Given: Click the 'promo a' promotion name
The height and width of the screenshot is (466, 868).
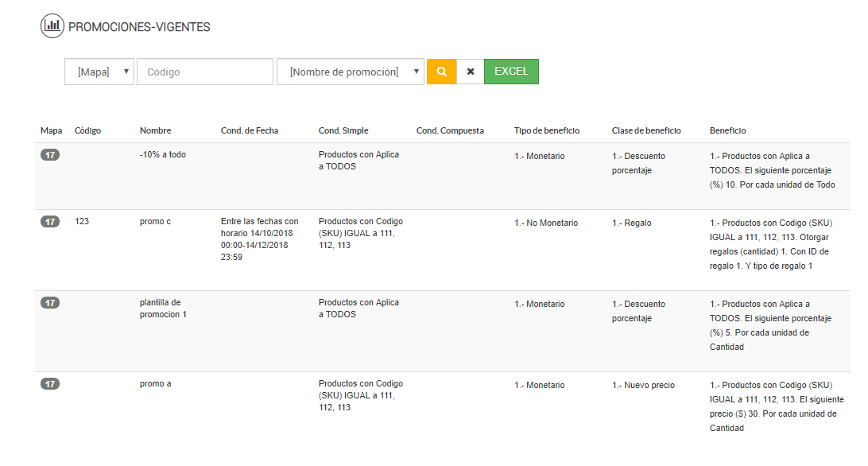Looking at the screenshot, I should tap(155, 384).
